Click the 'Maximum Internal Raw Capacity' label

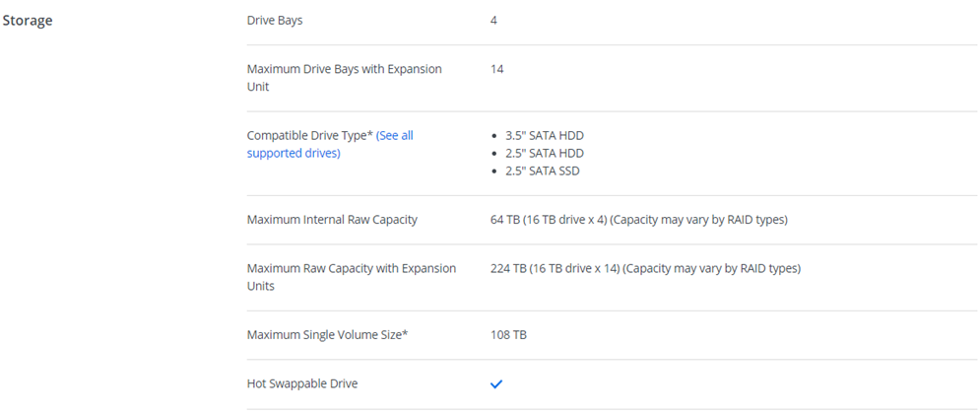(x=332, y=220)
